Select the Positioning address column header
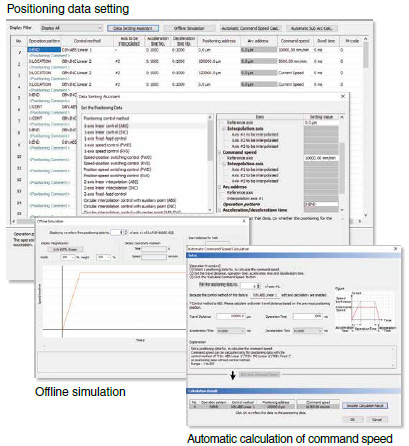Image resolution: width=409 pixels, height=446 pixels. (x=219, y=41)
